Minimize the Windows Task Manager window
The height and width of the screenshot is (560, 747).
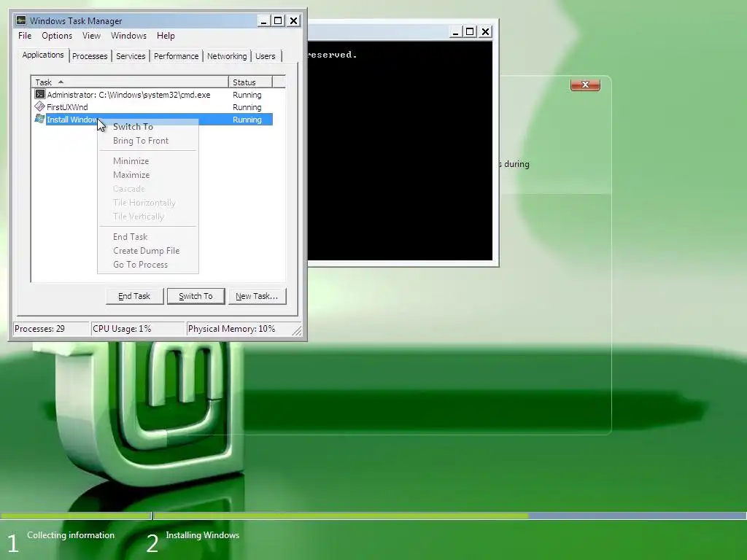click(x=264, y=20)
